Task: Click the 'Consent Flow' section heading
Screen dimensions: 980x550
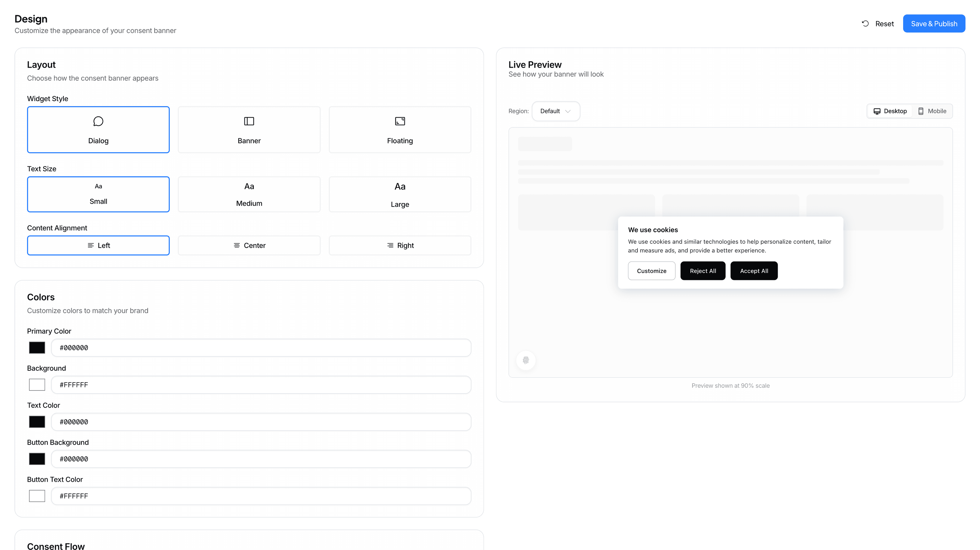Action: pos(56,546)
